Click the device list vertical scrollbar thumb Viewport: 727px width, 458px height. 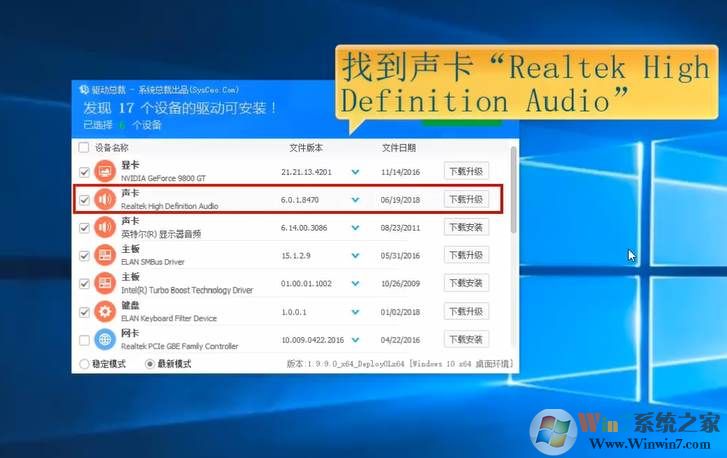513,190
